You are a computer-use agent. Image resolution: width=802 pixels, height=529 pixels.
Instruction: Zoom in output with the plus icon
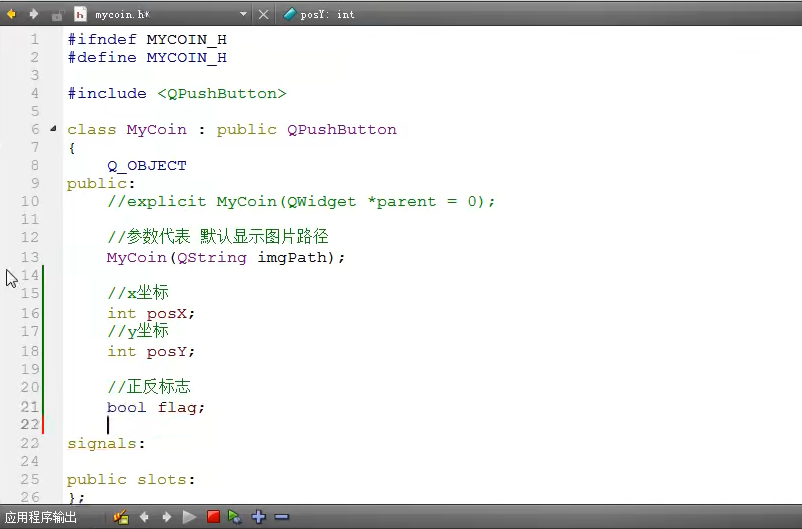tap(259, 517)
